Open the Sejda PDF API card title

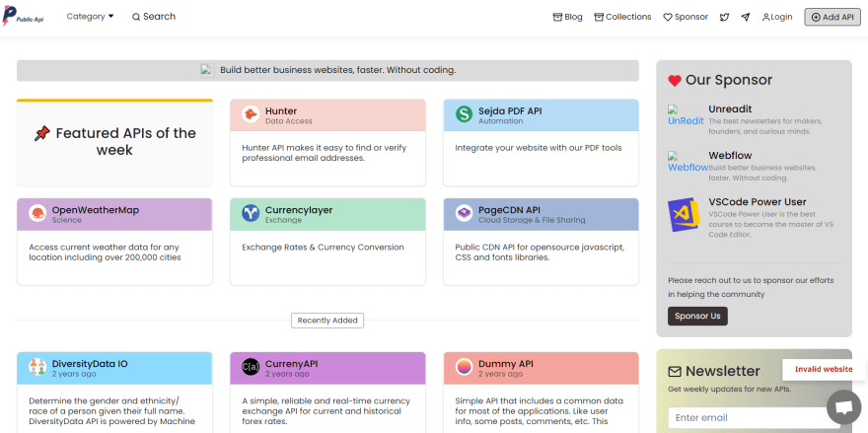pos(510,110)
